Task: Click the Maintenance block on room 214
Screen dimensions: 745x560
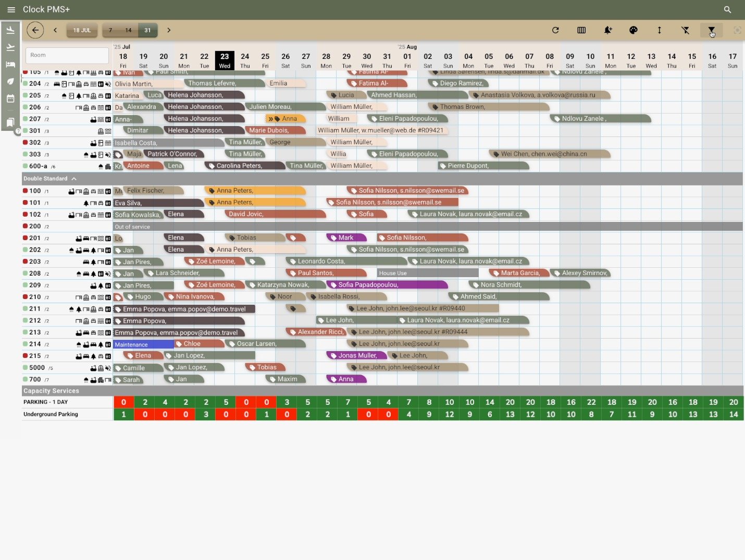Action: click(x=143, y=344)
